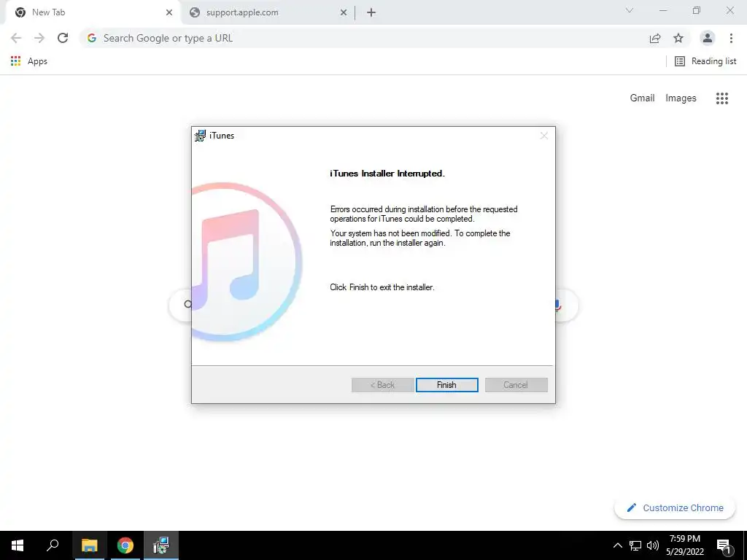Open Windows taskbar search

(53, 545)
